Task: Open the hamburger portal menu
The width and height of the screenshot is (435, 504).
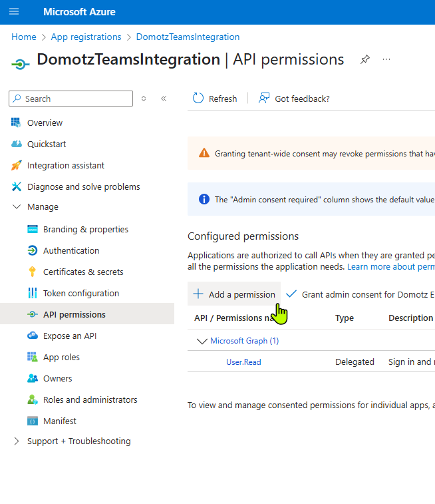Action: coord(14,12)
